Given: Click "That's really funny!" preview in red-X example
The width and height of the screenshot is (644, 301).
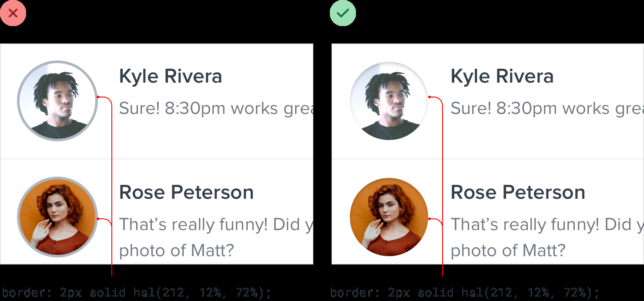Looking at the screenshot, I should tap(216, 224).
